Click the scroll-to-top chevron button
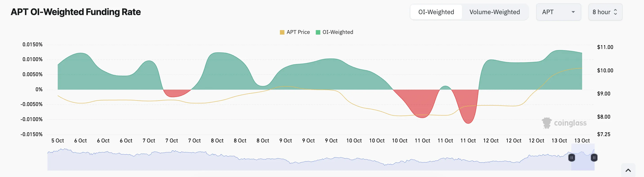This screenshot has width=644, height=177. [628, 170]
